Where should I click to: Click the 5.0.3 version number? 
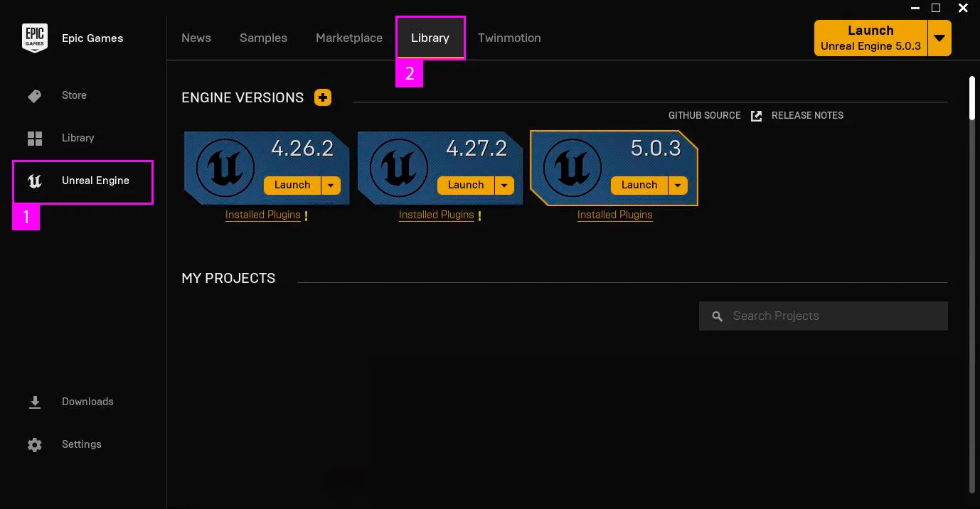coord(656,148)
